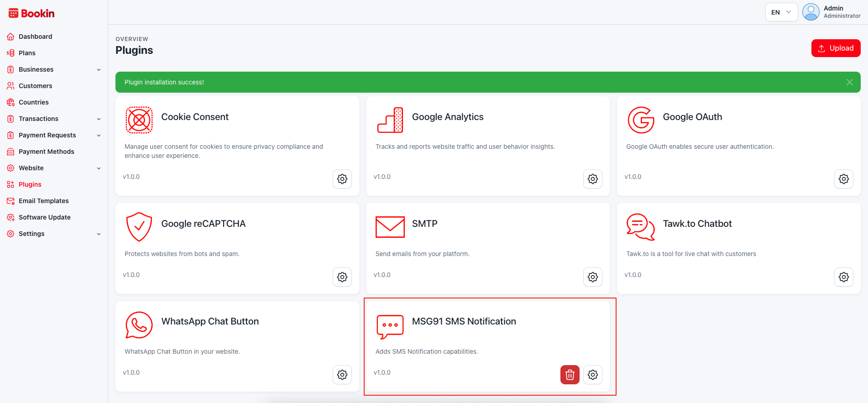Expand the Transactions submenu chevron
Image resolution: width=868 pixels, height=403 pixels.
(x=99, y=119)
